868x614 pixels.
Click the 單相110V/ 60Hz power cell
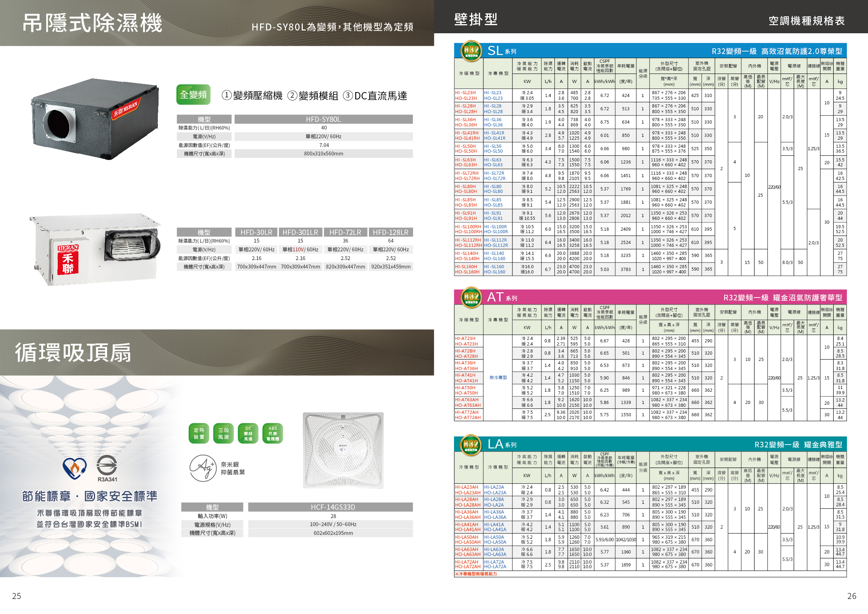(300, 250)
